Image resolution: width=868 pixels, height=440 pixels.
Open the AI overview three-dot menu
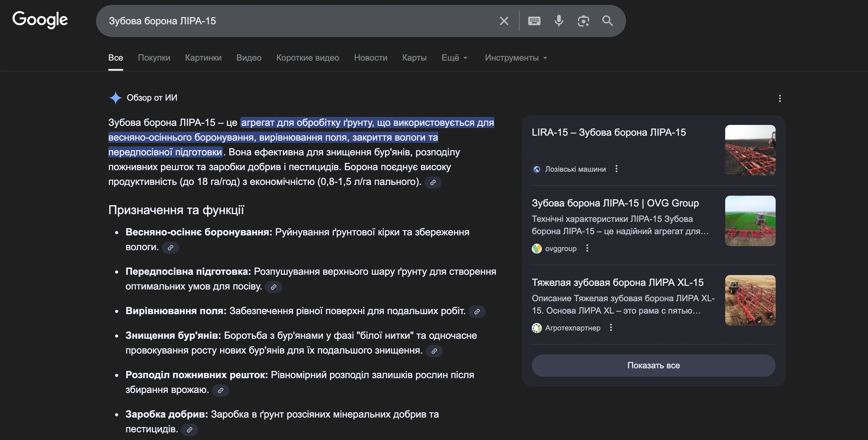[779, 98]
